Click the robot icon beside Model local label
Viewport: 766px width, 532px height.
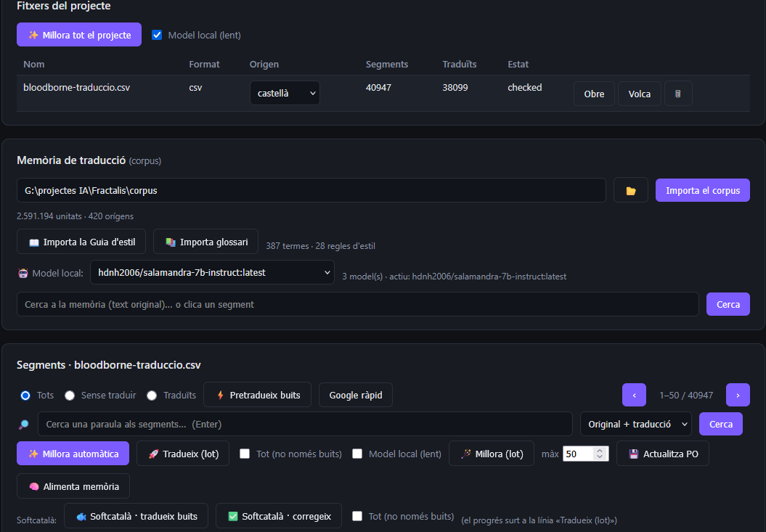click(23, 273)
